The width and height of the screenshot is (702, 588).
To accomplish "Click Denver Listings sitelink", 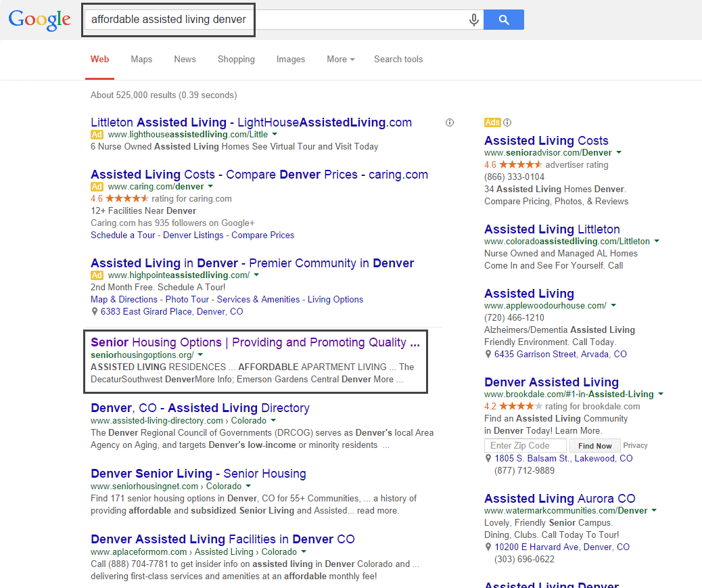I will point(193,235).
